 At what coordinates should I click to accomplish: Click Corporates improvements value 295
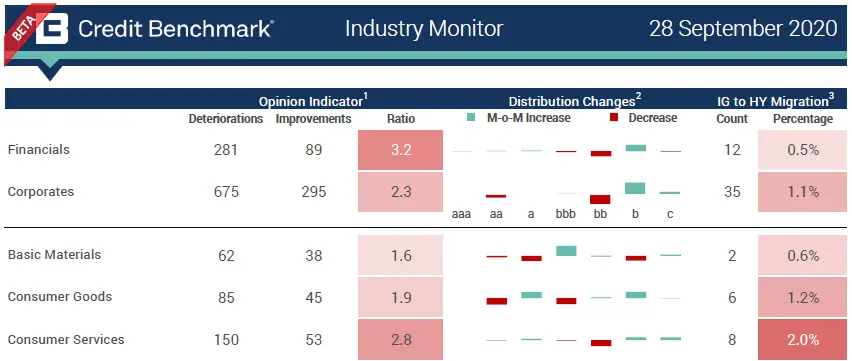(x=314, y=192)
